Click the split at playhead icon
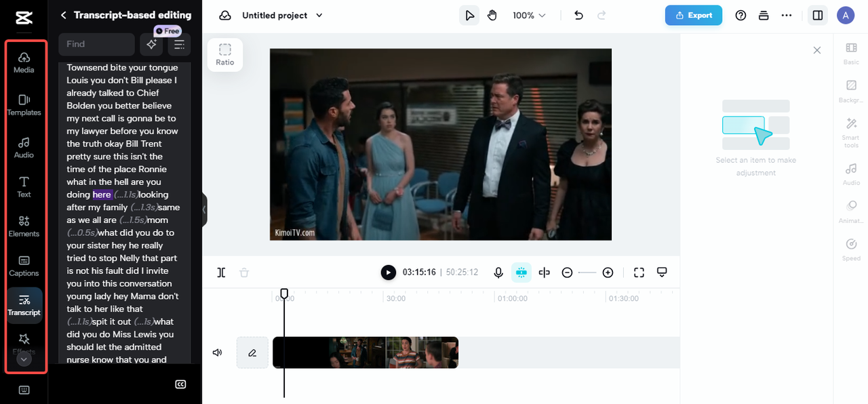 coord(544,272)
